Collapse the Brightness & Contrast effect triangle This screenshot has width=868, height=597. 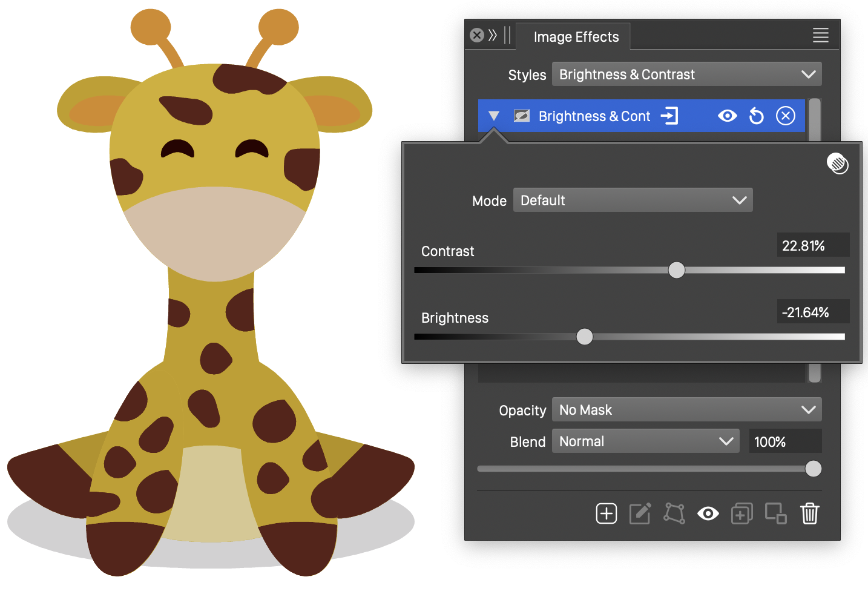tap(494, 116)
